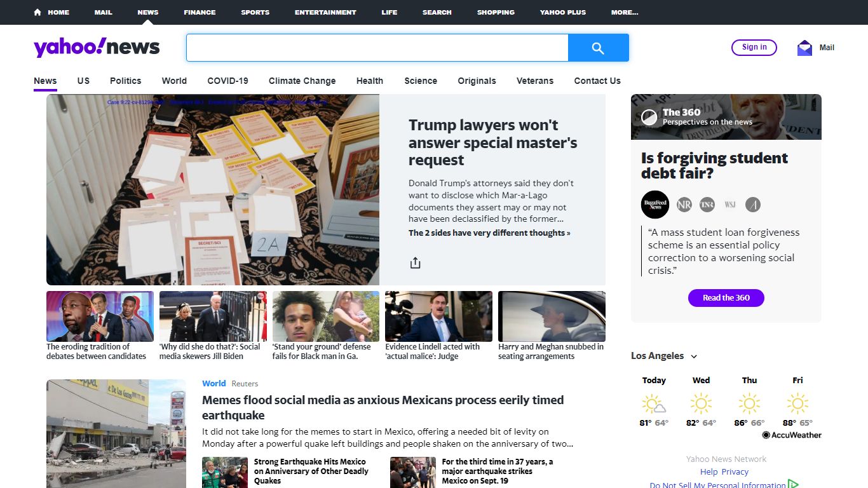Select the BuzzFeed News source icon
The width and height of the screenshot is (868, 488).
[x=655, y=205]
